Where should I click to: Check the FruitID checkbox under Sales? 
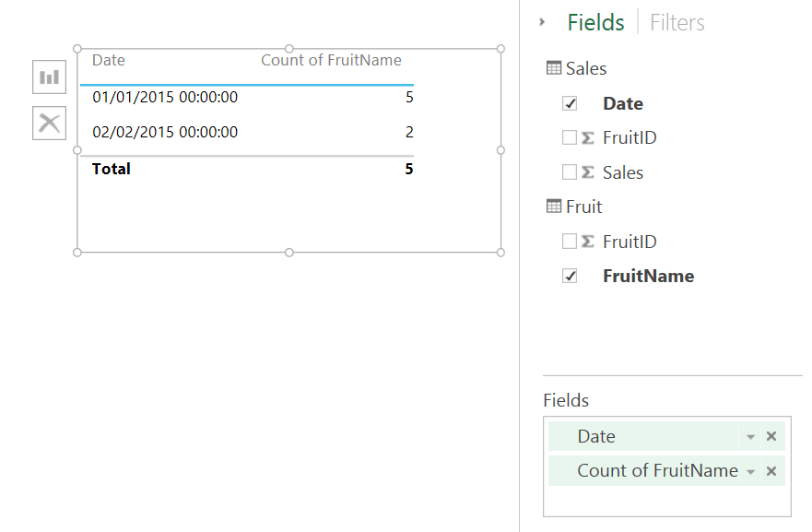pyautogui.click(x=570, y=138)
